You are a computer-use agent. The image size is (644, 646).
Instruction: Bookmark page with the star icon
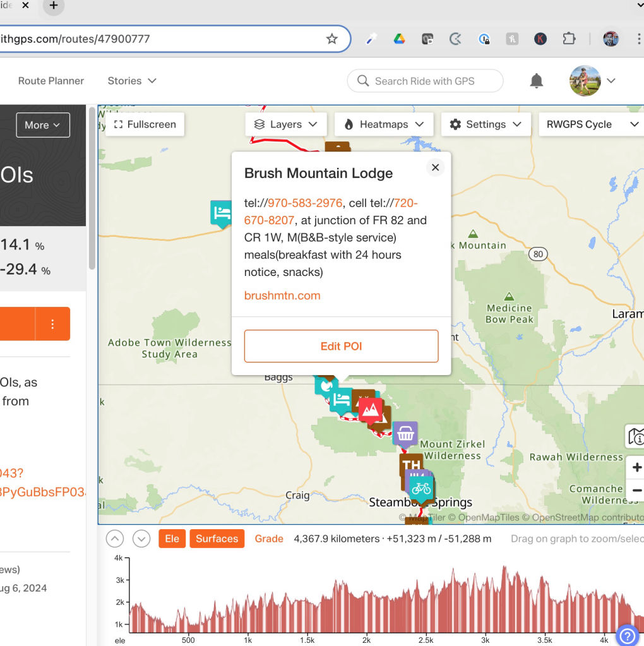point(331,39)
